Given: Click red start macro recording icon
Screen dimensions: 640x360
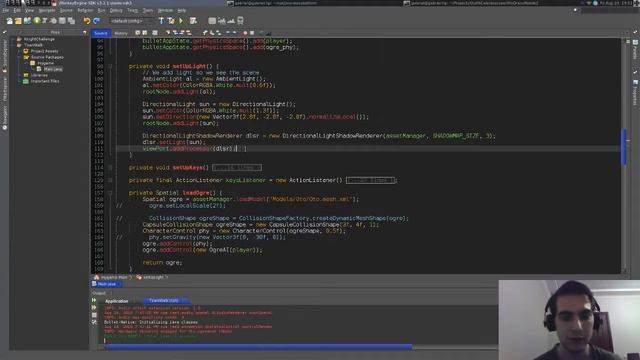Looking at the screenshot, I should (x=245, y=33).
